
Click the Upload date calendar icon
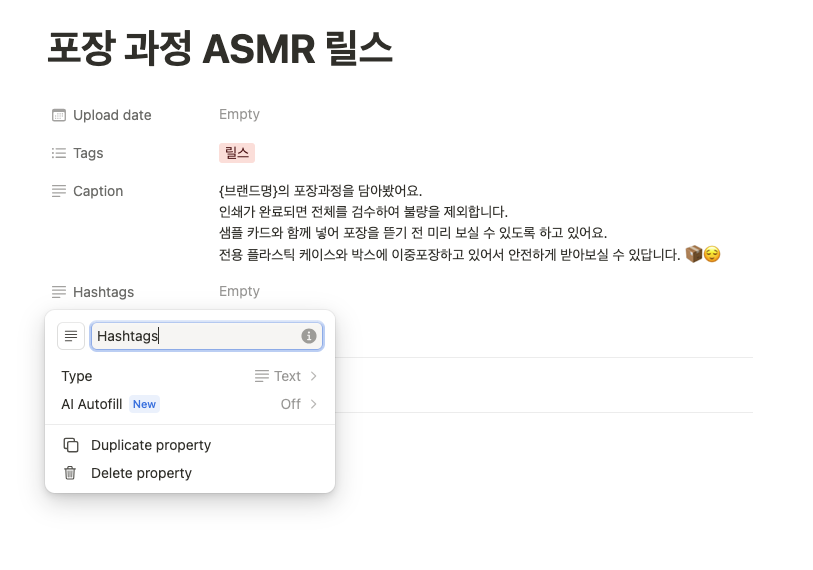coord(59,115)
